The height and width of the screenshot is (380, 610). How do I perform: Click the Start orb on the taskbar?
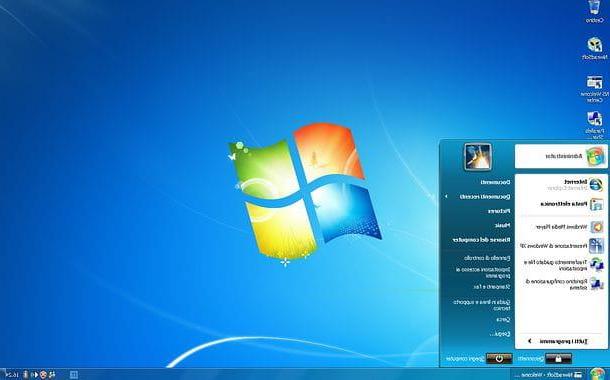coord(597,374)
